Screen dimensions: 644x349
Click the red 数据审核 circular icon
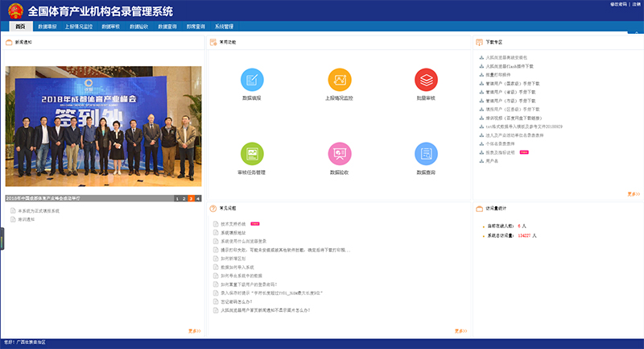pyautogui.click(x=426, y=80)
